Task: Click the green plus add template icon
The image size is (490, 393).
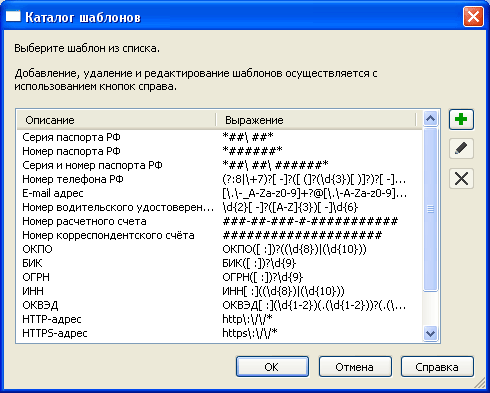Action: 461,119
